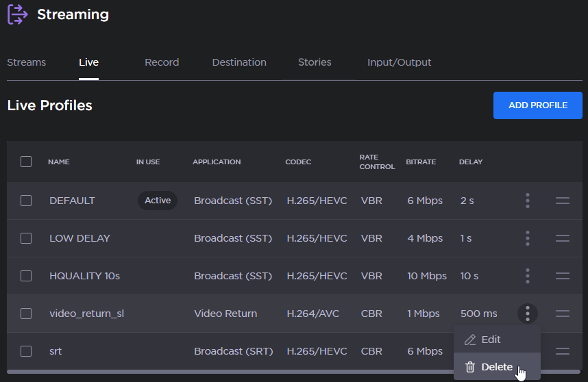The height and width of the screenshot is (382, 588).
Task: Click the Streaming logo icon
Action: pyautogui.click(x=17, y=14)
